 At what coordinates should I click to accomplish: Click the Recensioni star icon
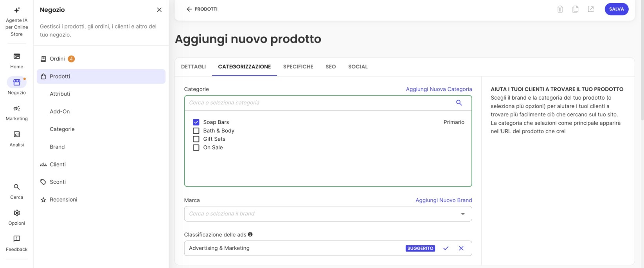pyautogui.click(x=43, y=200)
